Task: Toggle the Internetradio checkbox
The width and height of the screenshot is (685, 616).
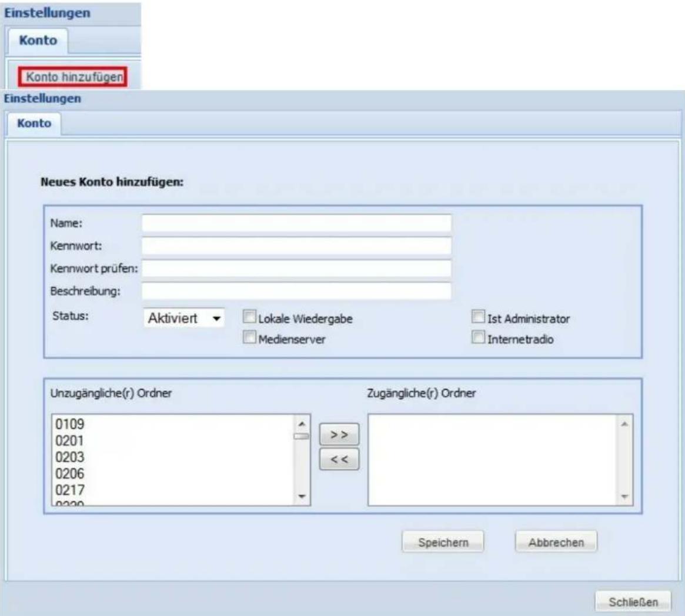Action: (x=479, y=337)
